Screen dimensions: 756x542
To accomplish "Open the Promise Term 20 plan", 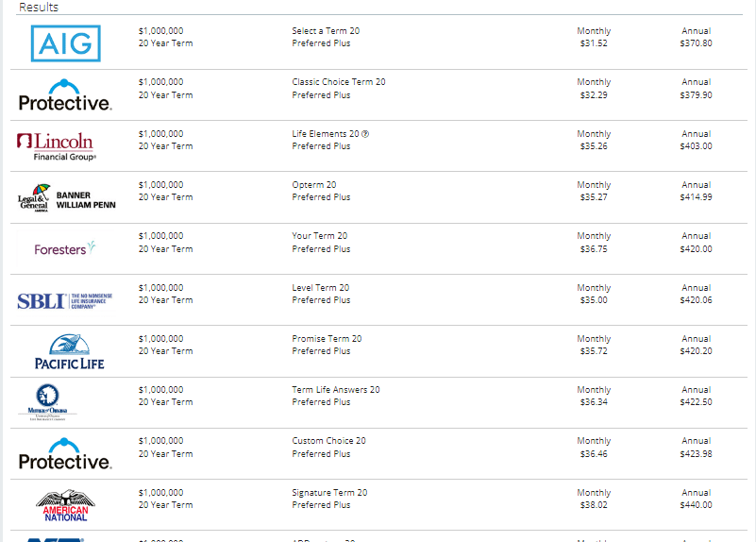I will point(327,338).
